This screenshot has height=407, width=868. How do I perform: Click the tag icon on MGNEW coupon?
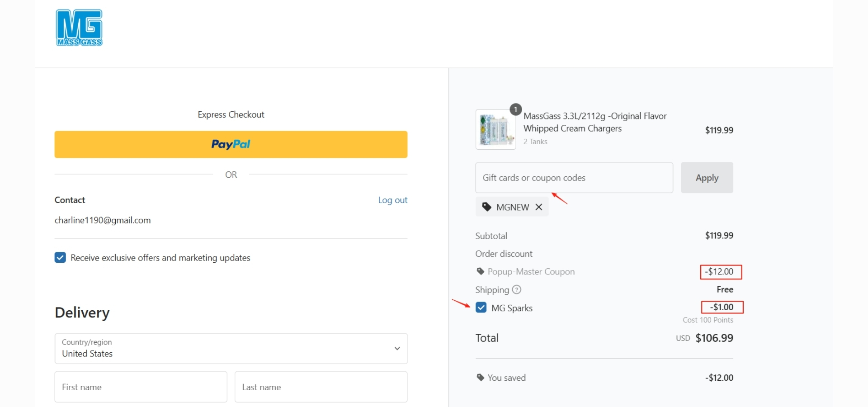coord(486,207)
